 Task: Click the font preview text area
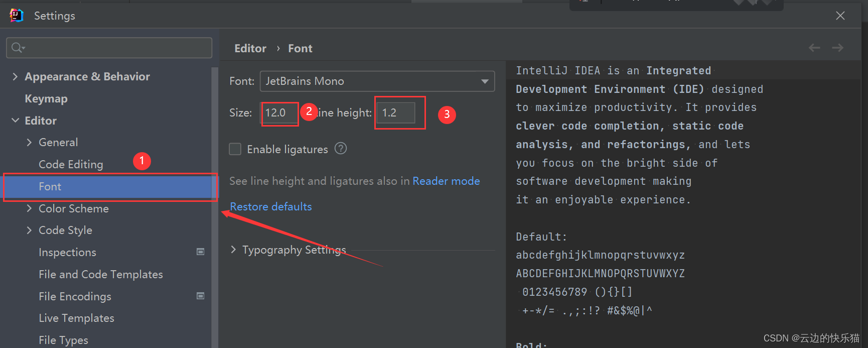683,204
